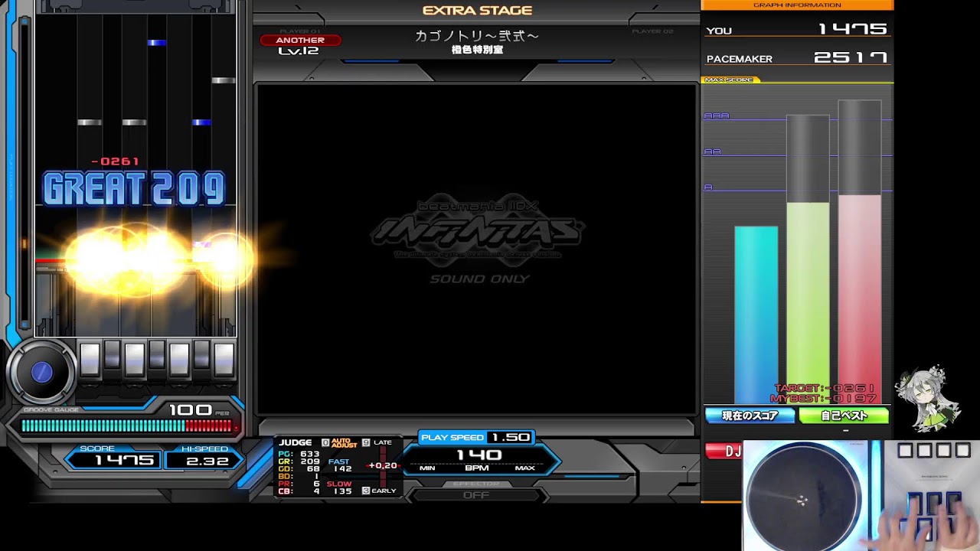
Task: Click the green personal best bar
Action: click(x=808, y=303)
